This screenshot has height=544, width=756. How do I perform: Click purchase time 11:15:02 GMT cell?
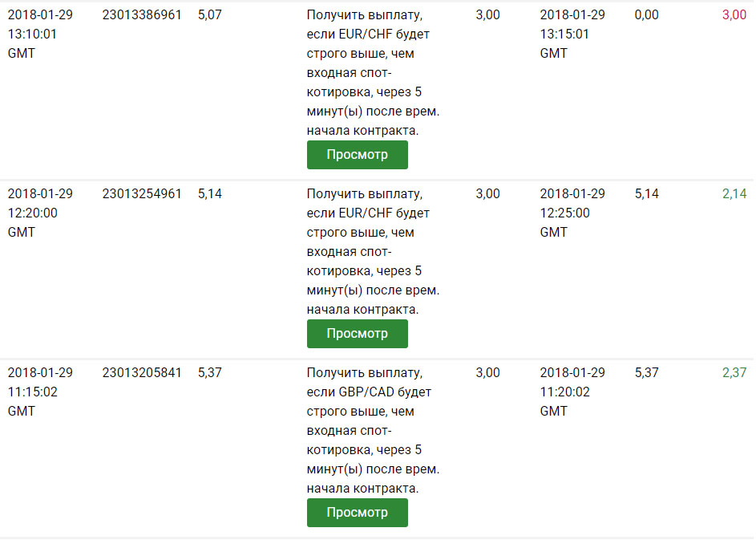(40, 392)
